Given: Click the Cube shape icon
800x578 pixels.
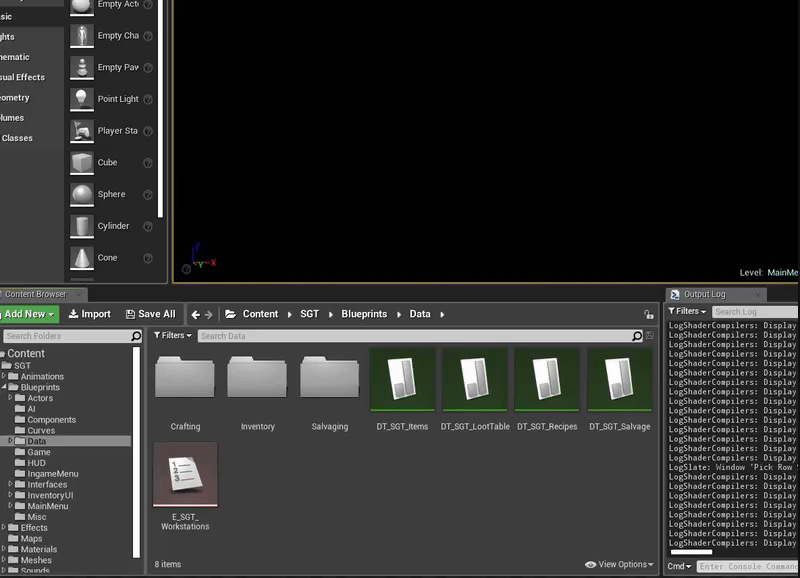Looking at the screenshot, I should (82, 162).
